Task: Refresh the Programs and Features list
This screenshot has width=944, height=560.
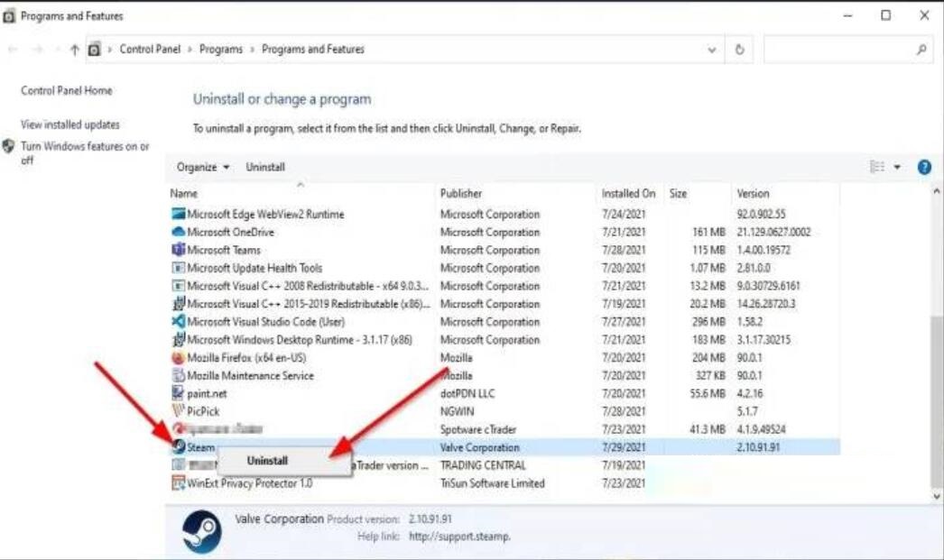Action: pos(739,50)
